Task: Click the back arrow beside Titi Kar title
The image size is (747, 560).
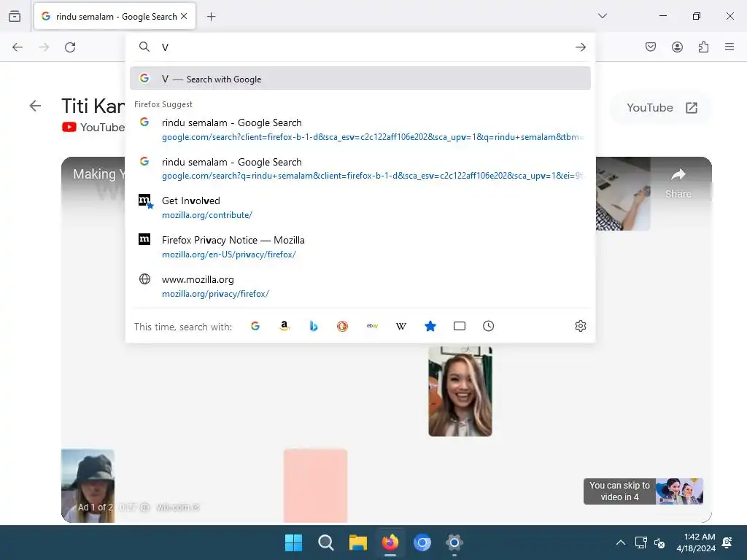Action: pos(35,106)
